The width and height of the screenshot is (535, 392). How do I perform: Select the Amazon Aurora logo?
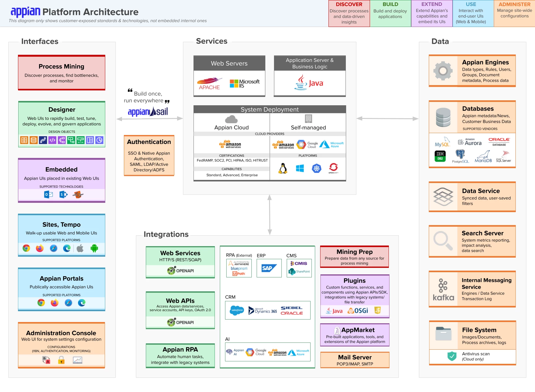[470, 142]
